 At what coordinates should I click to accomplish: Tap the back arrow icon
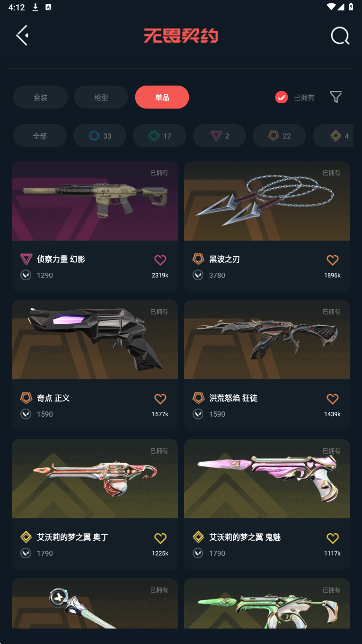click(22, 36)
